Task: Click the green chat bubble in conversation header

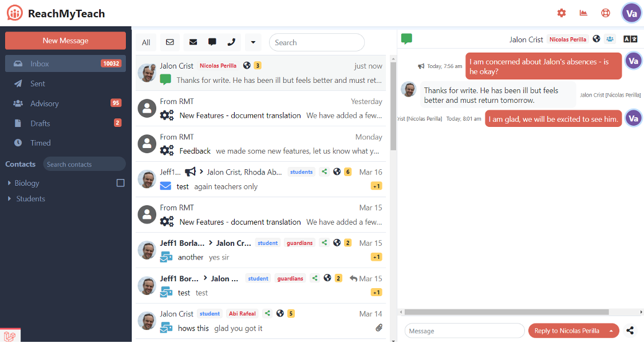Action: pos(406,39)
